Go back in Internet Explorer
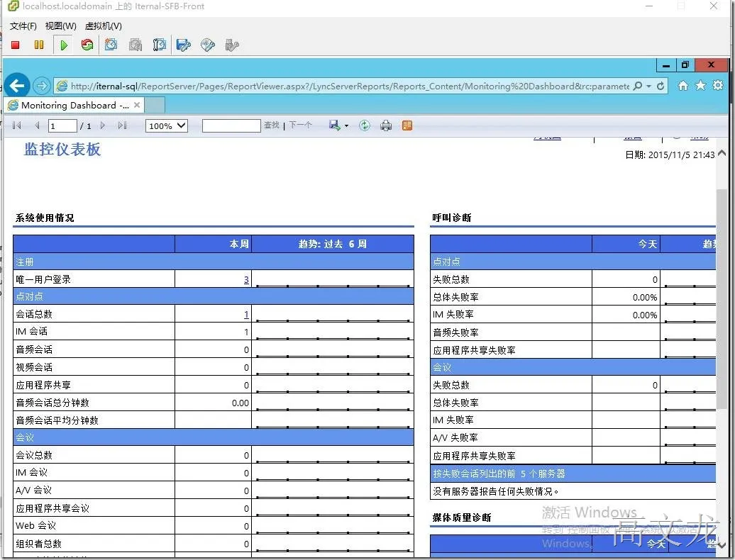This screenshot has width=735, height=560. tap(17, 86)
